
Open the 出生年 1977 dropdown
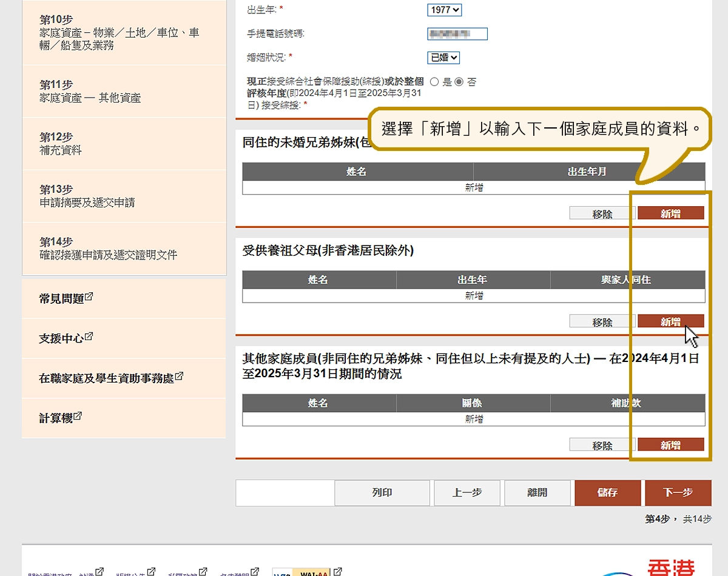click(445, 10)
